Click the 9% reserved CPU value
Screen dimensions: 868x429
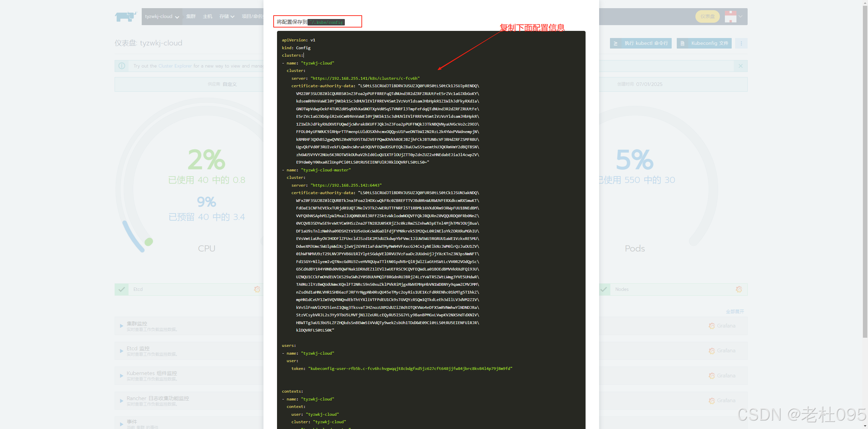pyautogui.click(x=206, y=202)
